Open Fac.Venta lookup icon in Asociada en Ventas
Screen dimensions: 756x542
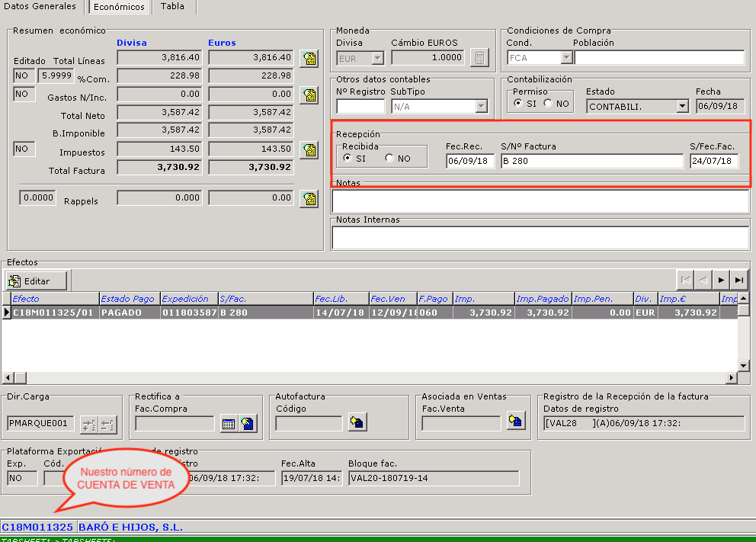click(x=516, y=421)
